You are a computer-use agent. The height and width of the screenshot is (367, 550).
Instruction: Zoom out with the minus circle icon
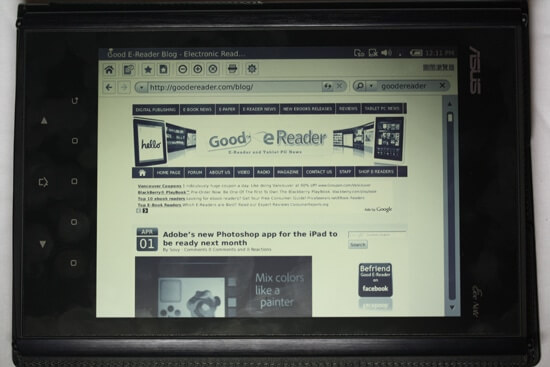tap(182, 69)
